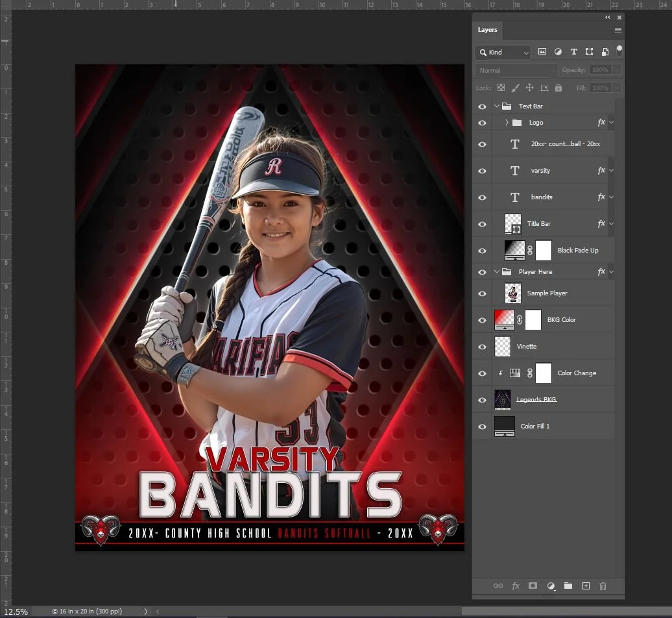The height and width of the screenshot is (618, 672).
Task: Collapse the panel with double arrows
Action: (x=607, y=18)
